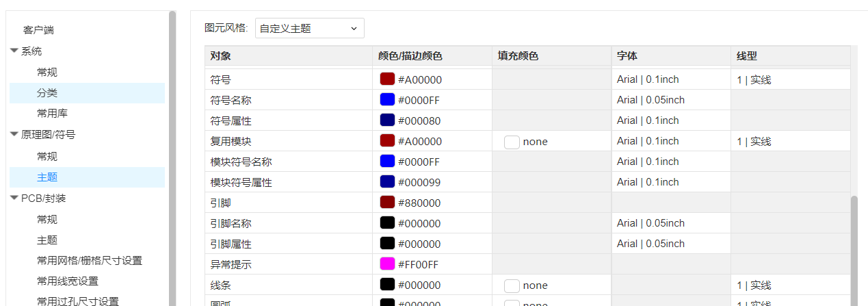The width and height of the screenshot is (868, 306).
Task: Click the 填充颜色 column header
Action: [552, 56]
